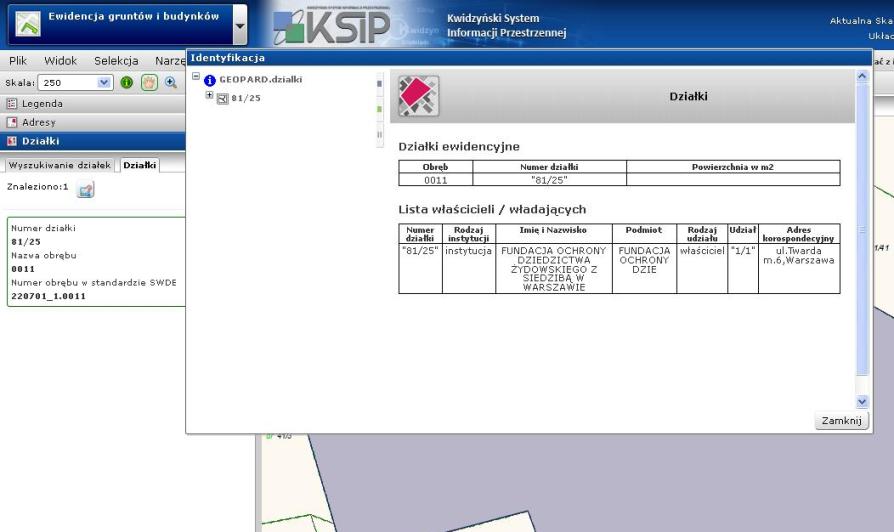Screen dimensions: 894x532
Task: Expand the Legenda panel
Action: coord(42,104)
